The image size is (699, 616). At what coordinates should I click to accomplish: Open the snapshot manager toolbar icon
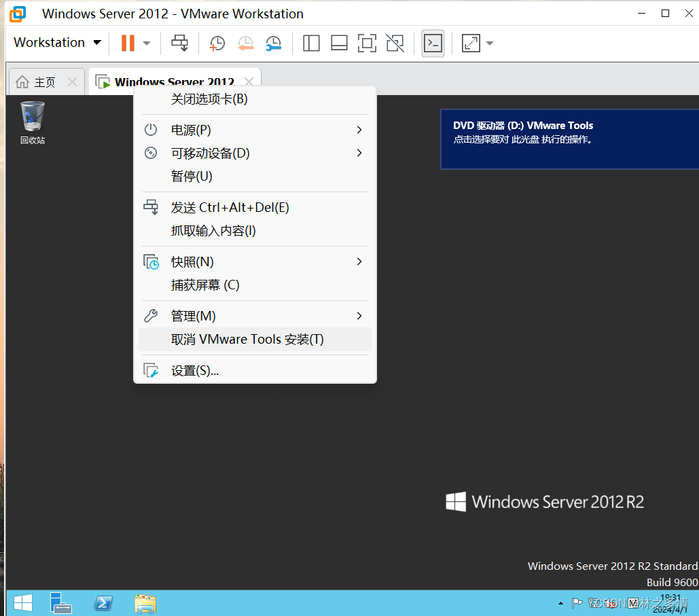tap(274, 43)
